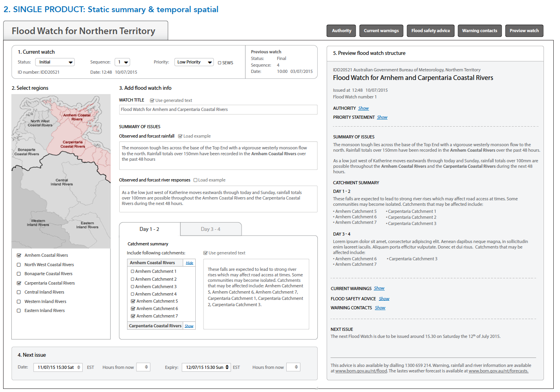Screen dimensions: 560x392
Task: Enable Load example for river responses
Action: click(x=195, y=180)
